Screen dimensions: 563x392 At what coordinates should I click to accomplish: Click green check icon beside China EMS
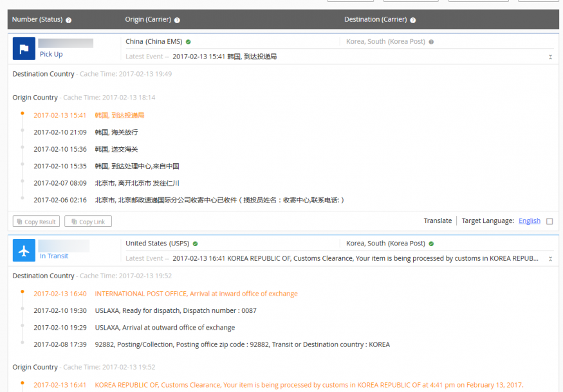(189, 42)
